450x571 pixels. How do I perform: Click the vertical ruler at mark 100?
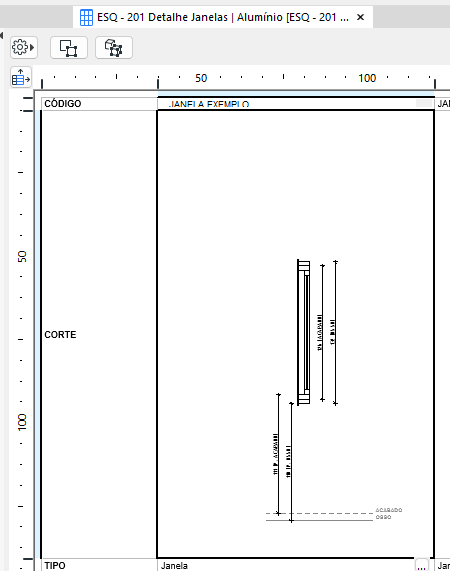pos(22,422)
